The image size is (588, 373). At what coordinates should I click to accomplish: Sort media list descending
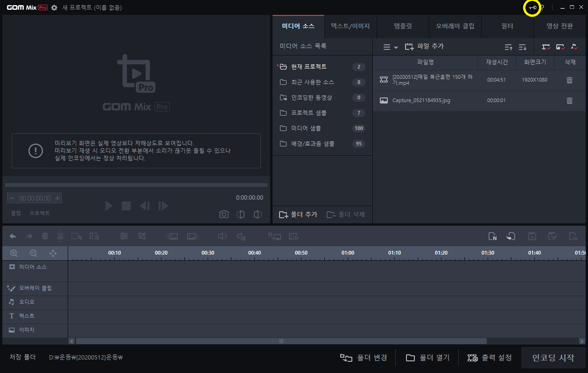[x=523, y=47]
